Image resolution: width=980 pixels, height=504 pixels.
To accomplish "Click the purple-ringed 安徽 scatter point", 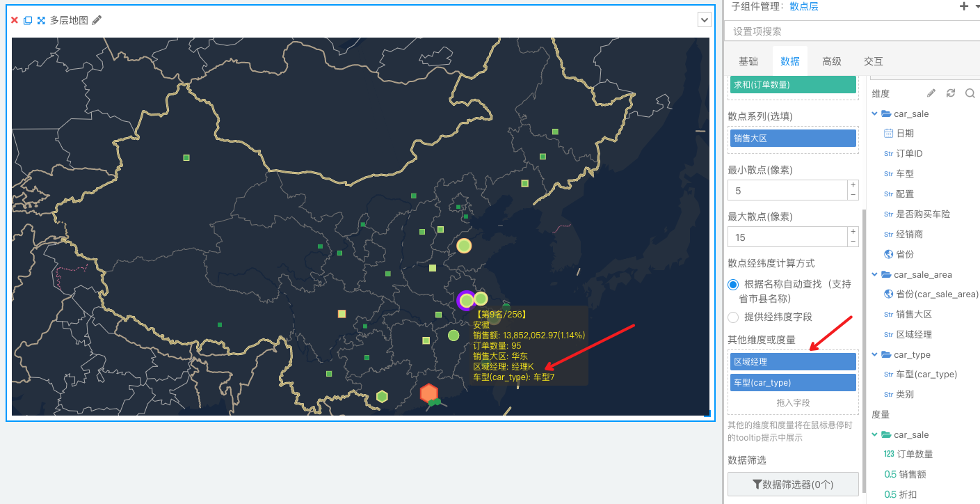I will pos(466,300).
